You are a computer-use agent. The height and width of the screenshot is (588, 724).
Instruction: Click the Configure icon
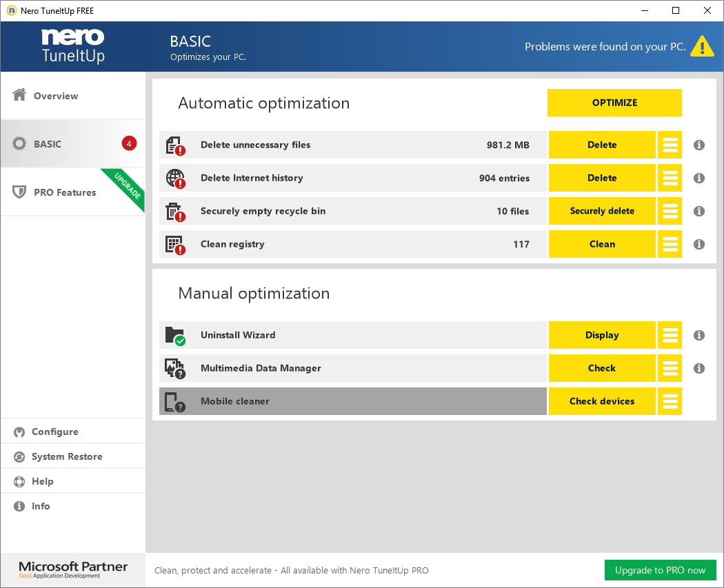[x=19, y=432]
